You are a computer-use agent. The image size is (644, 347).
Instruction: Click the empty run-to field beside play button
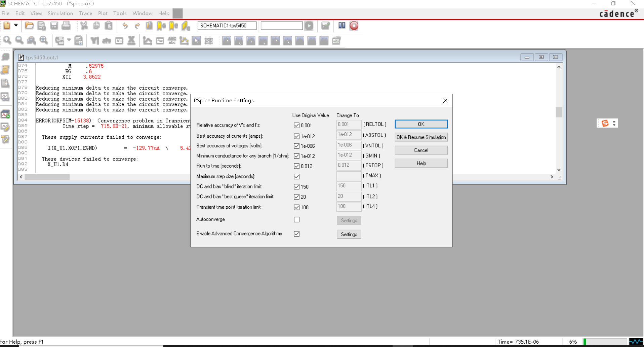pos(282,26)
